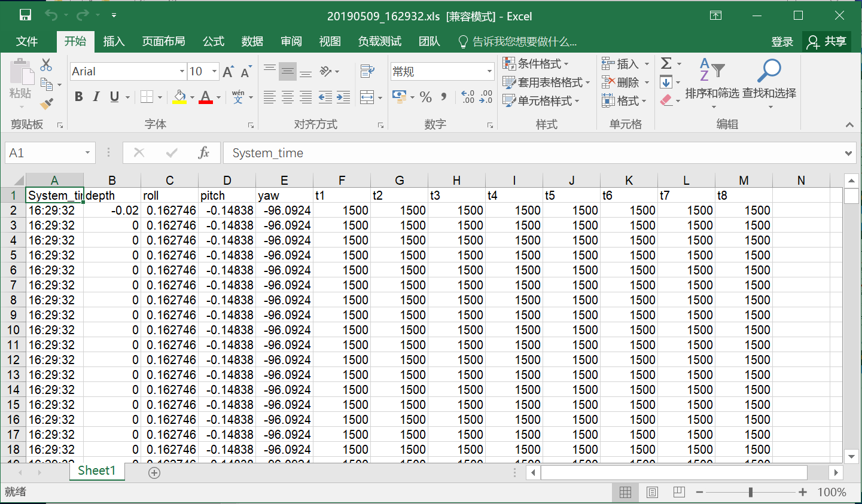Click the Merge and Center icon

point(367,97)
